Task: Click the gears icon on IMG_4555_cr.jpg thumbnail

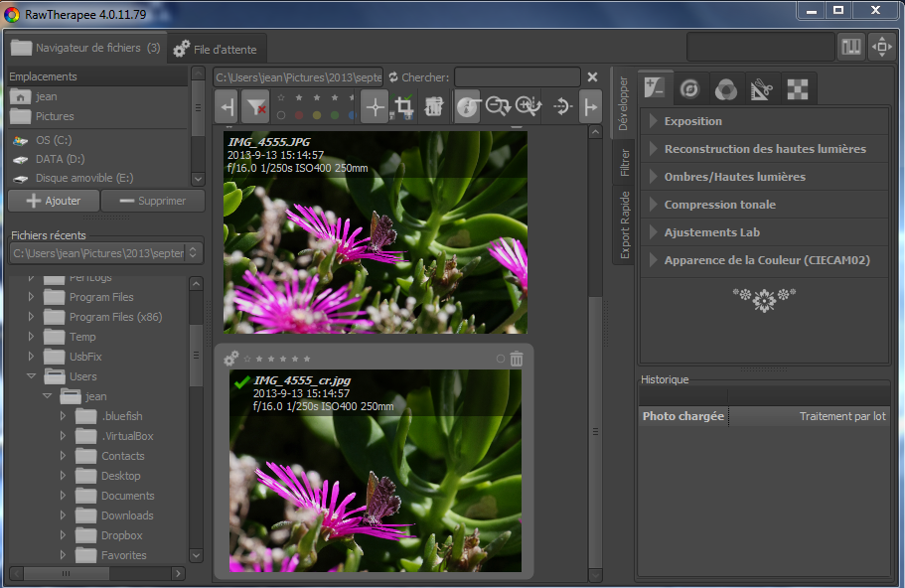Action: [230, 359]
